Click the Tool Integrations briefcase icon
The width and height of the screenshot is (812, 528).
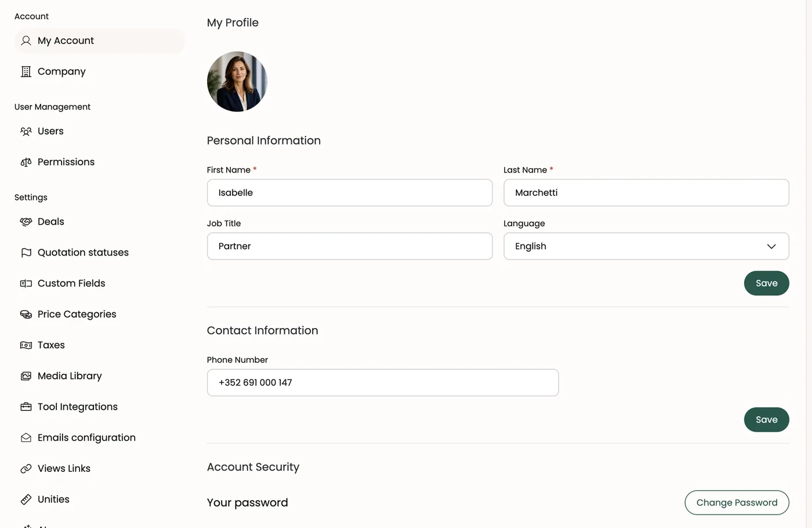pyautogui.click(x=26, y=407)
